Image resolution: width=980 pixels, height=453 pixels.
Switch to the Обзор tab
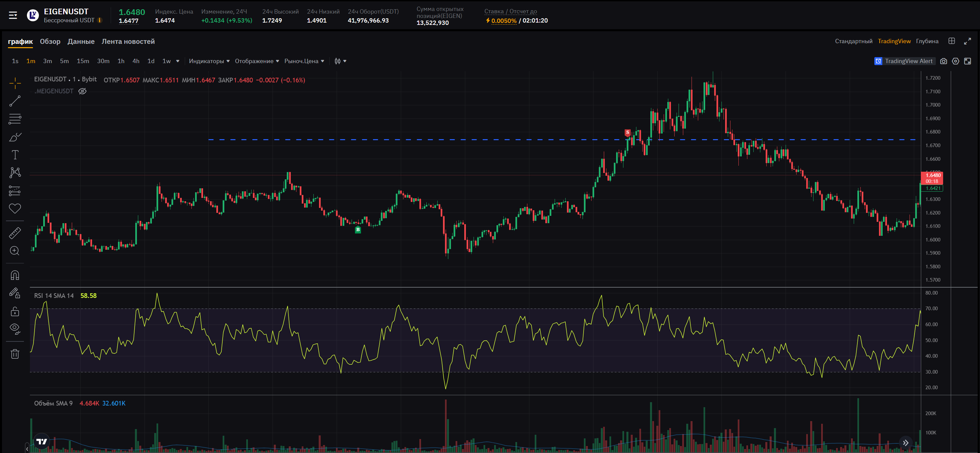tap(50, 42)
